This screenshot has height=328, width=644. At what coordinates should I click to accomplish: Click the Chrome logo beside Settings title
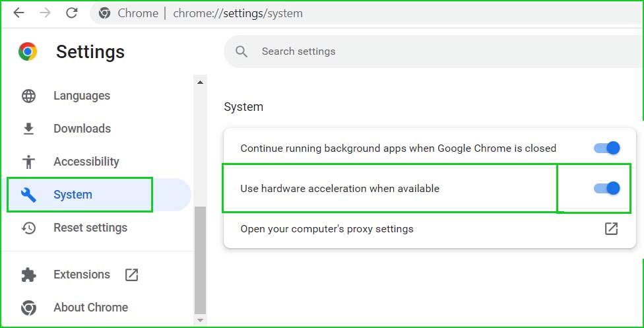pyautogui.click(x=28, y=51)
